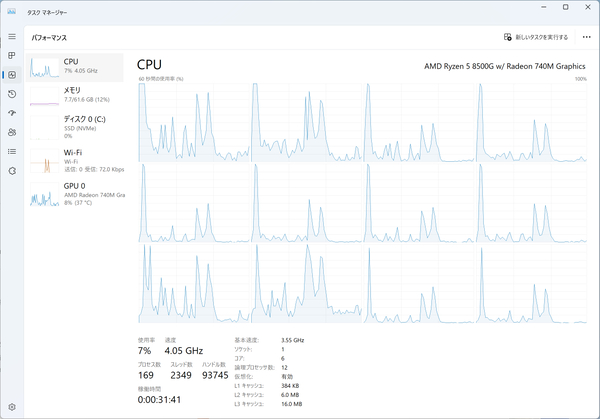Select the ディスク 0 (C:) item
This screenshot has width=600, height=419.
click(75, 127)
